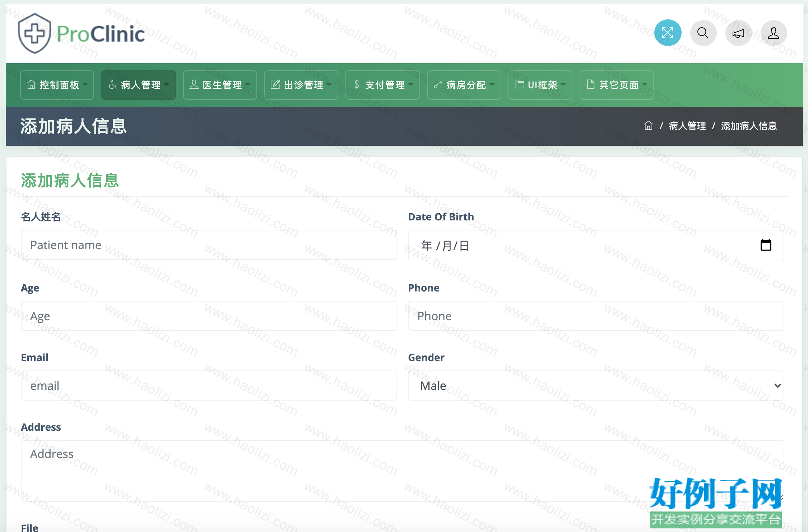Click the 名人姓名 field label
This screenshot has width=808, height=532.
(x=41, y=217)
